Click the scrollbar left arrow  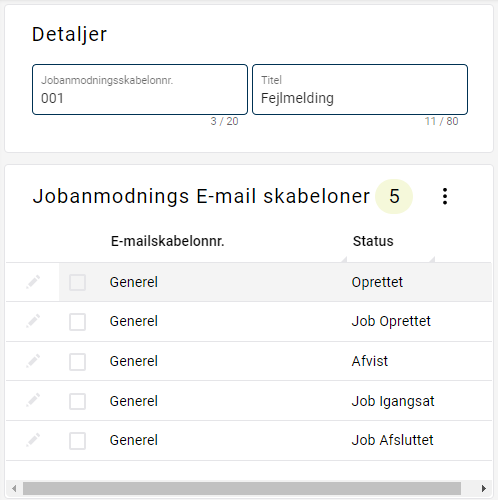coord(14,489)
